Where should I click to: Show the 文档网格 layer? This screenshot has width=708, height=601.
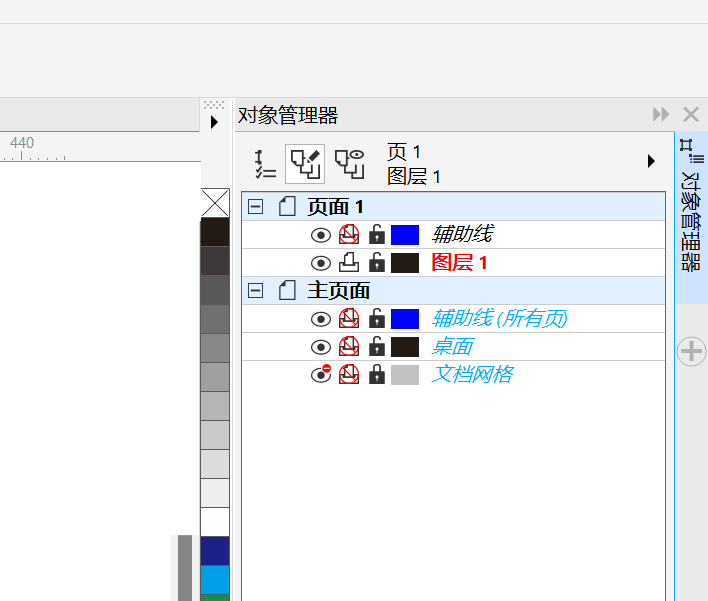(x=320, y=375)
